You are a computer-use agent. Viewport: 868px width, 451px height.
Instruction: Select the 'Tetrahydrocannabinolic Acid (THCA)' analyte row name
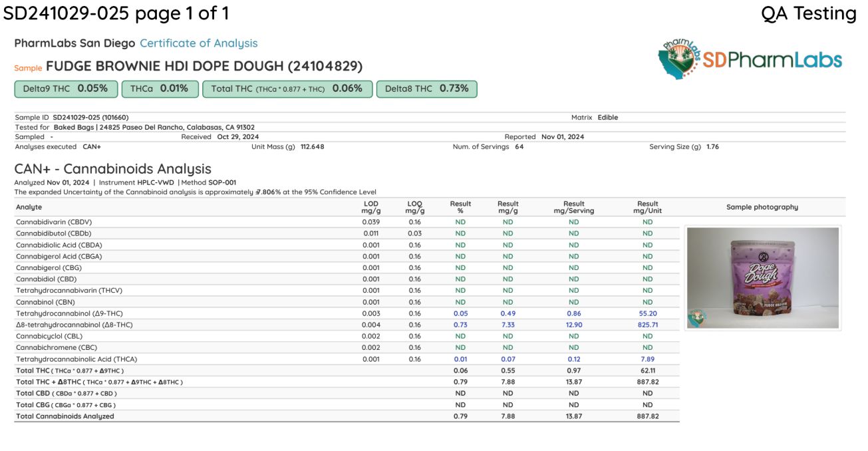pos(76,359)
